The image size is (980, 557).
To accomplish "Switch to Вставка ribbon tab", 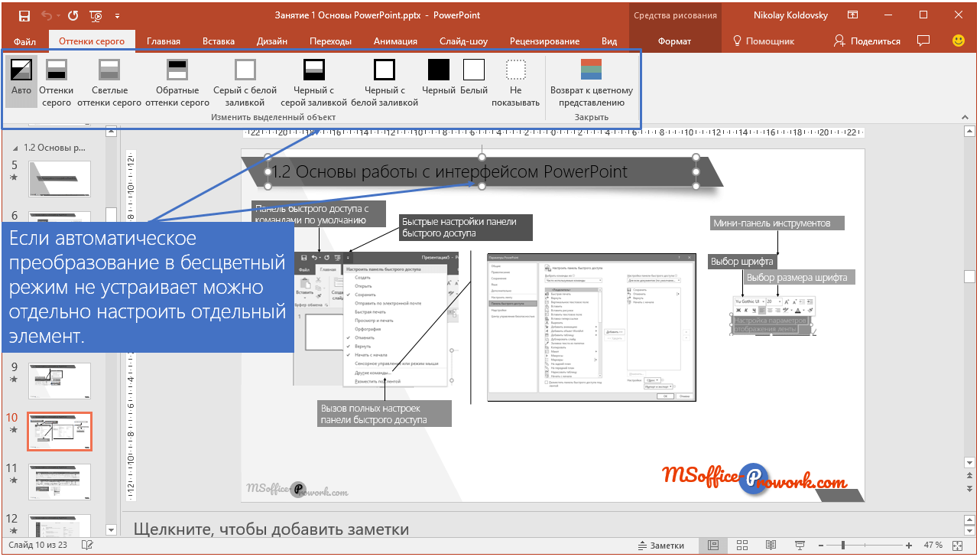I will pyautogui.click(x=219, y=41).
